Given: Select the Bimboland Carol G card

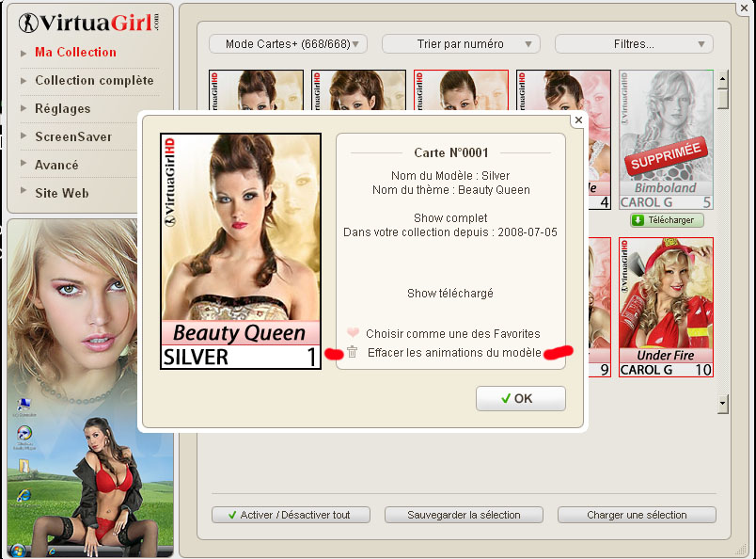Looking at the screenshot, I should pos(666,139).
